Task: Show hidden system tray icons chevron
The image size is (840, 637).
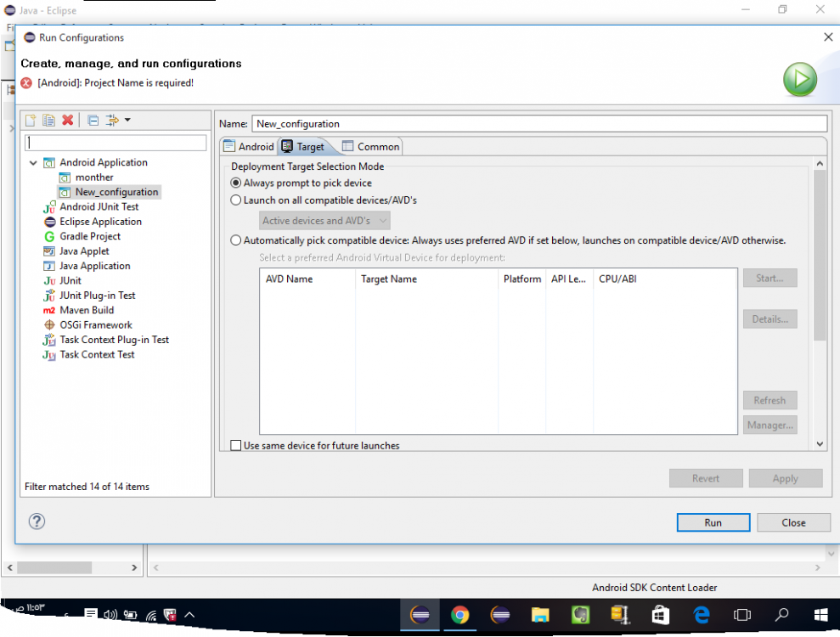Action: click(189, 615)
